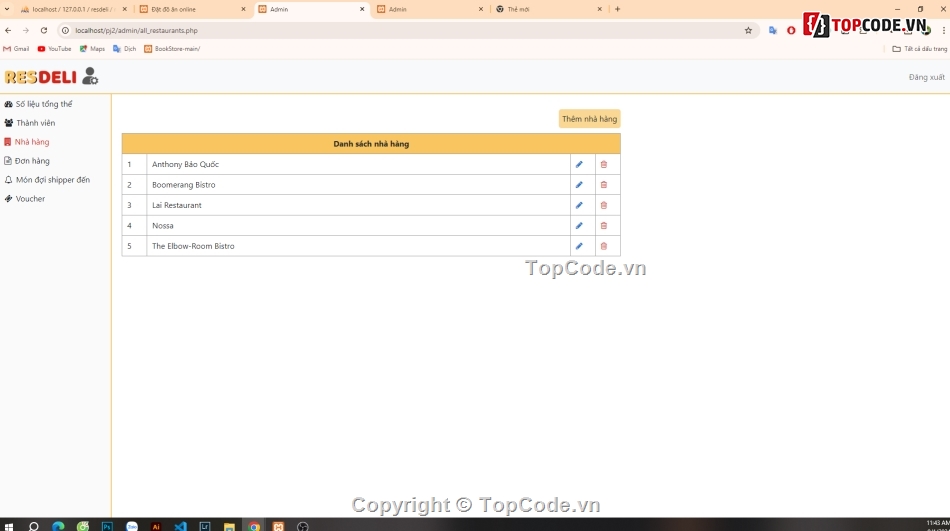Go to Thành viên sidebar item

click(35, 123)
